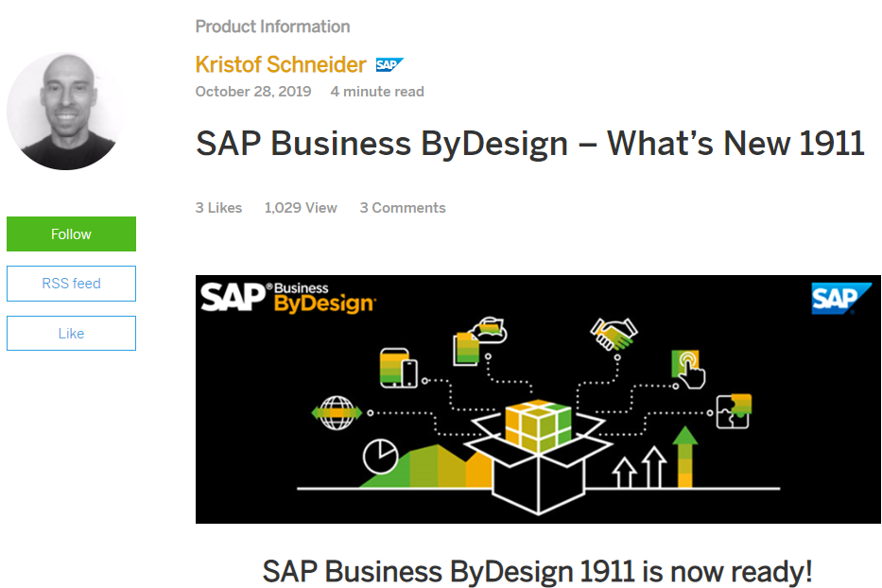Click the SAP badge beside Kristof Schneider's name
This screenshot has height=588, width=882.
click(389, 64)
